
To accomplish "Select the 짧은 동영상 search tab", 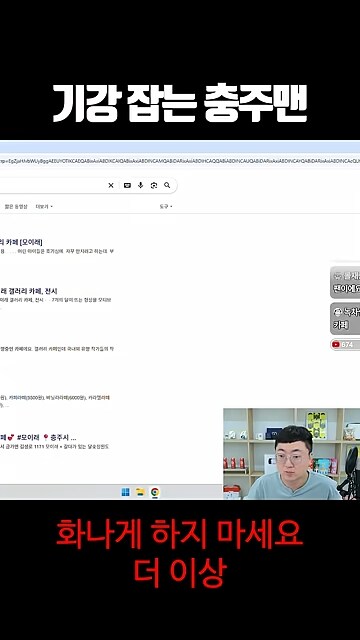I will tap(16, 207).
